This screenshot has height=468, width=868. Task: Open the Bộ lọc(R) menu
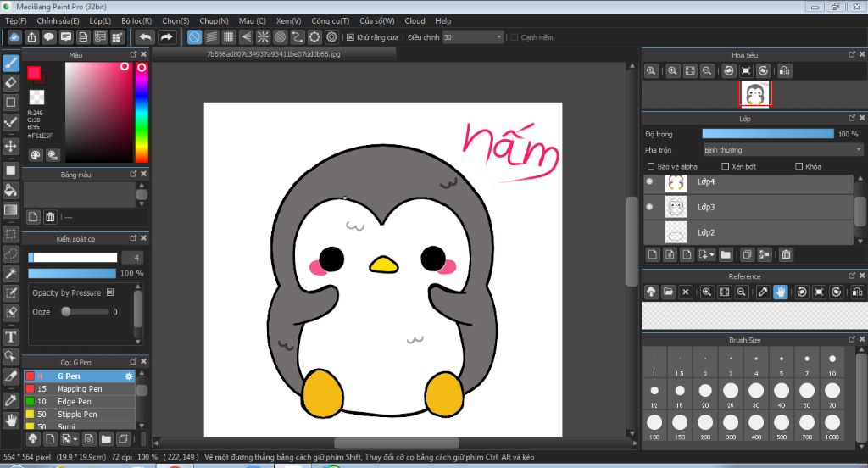point(136,20)
